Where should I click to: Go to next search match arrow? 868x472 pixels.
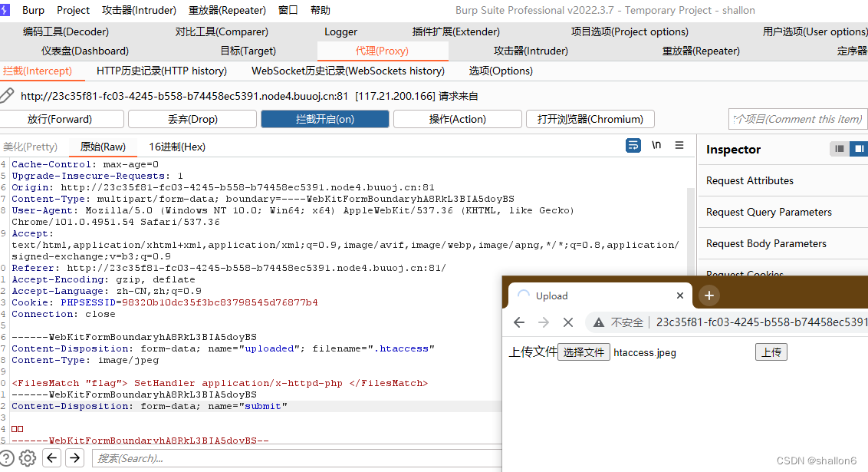click(x=74, y=457)
